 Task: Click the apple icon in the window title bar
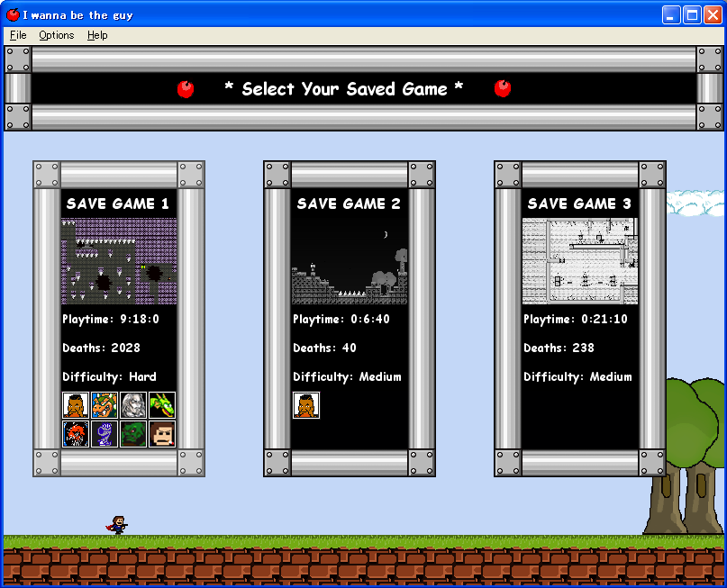(13, 14)
